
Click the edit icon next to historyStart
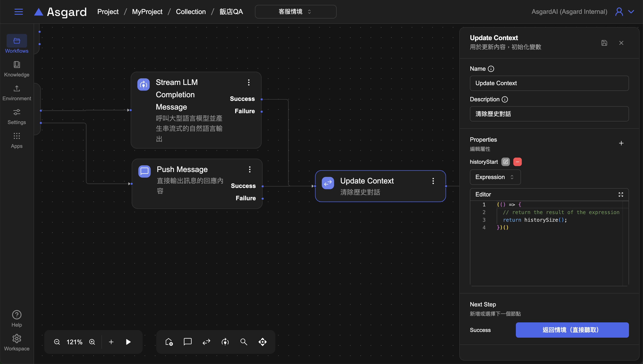pyautogui.click(x=505, y=162)
